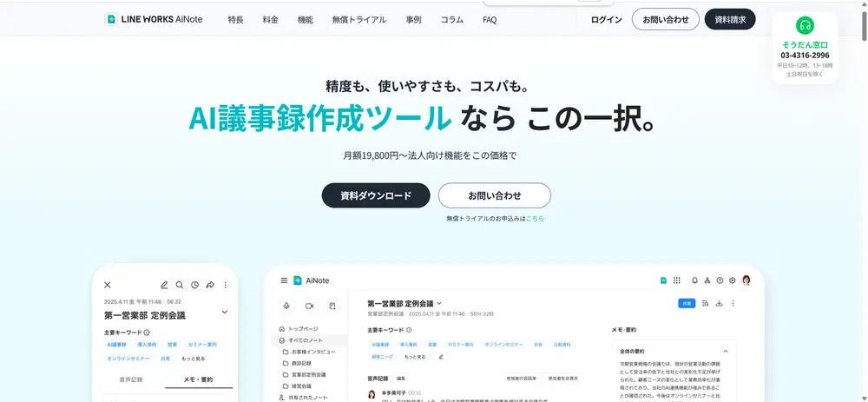Click the green headset support icon
868x402 pixels.
point(805,25)
